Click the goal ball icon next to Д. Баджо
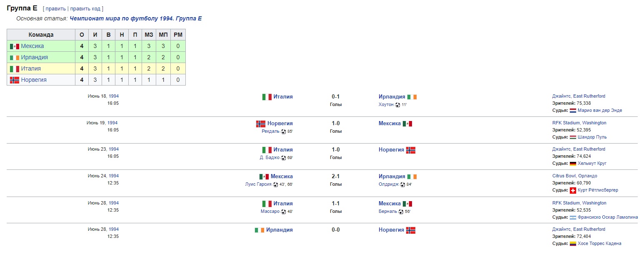 pyautogui.click(x=283, y=158)
